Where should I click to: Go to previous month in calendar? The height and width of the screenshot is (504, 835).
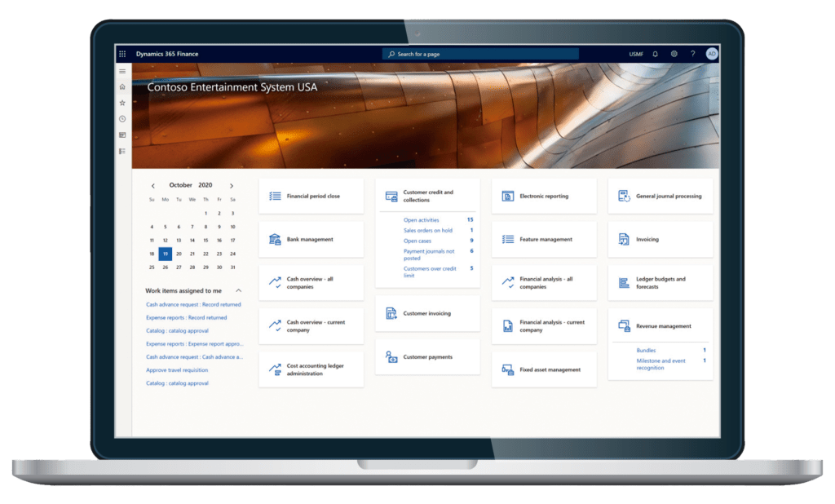pos(152,186)
